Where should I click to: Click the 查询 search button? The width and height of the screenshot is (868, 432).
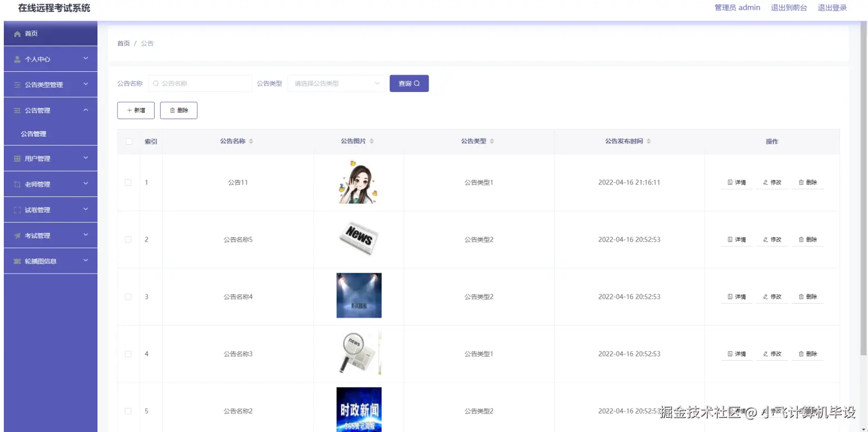pyautogui.click(x=409, y=83)
